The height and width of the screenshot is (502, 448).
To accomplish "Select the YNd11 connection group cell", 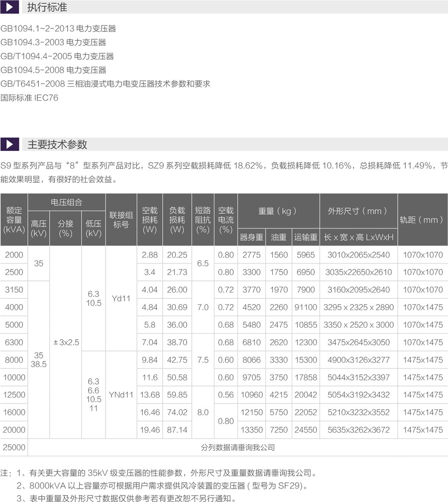I will tap(121, 394).
